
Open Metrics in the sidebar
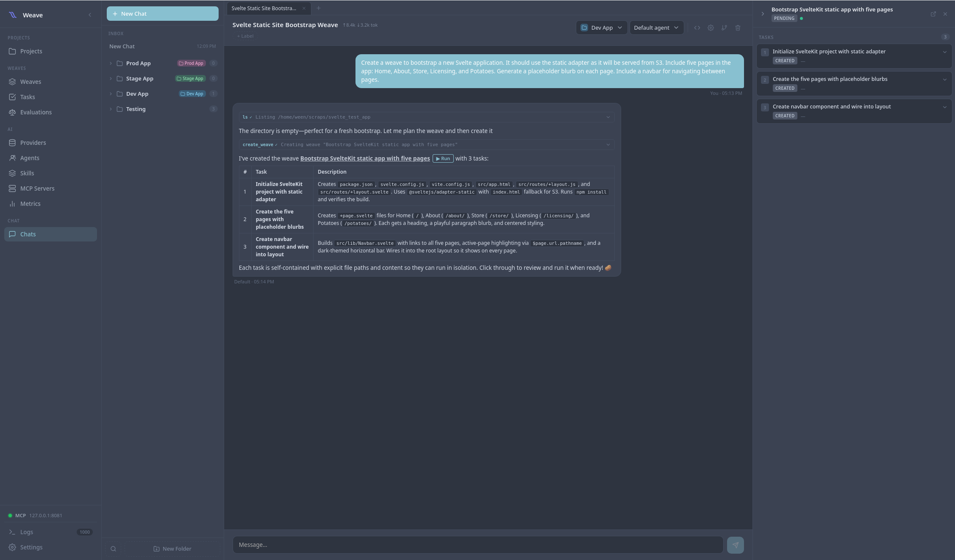click(50, 204)
